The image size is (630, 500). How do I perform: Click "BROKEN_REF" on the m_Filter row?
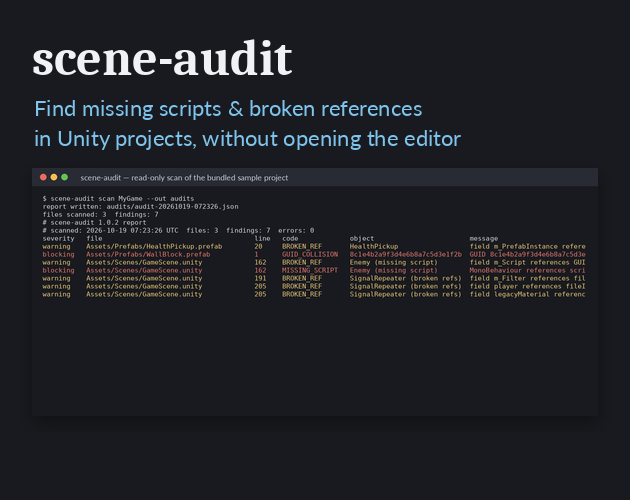coord(302,279)
